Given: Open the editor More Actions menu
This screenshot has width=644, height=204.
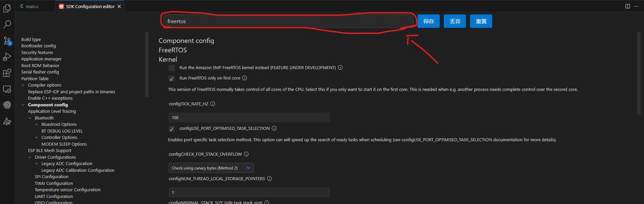Looking at the screenshot, I should click(x=637, y=6).
